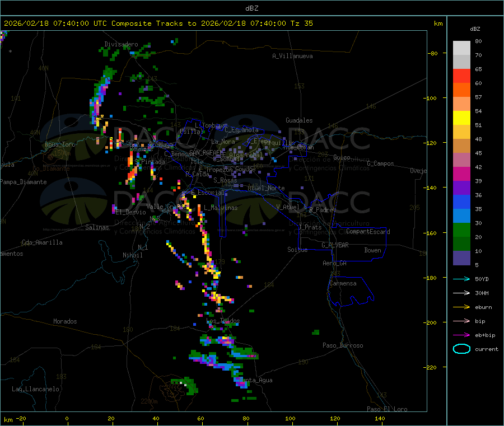Viewport: 504px width, 426px height.
Task: Click the Composite Tracks timestamp header
Action: pyautogui.click(x=158, y=24)
